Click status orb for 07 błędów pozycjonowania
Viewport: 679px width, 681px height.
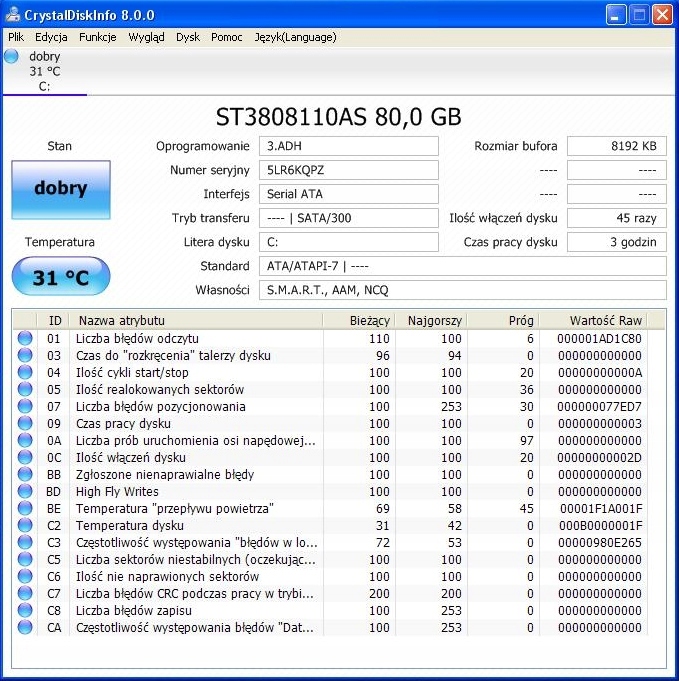(25, 406)
